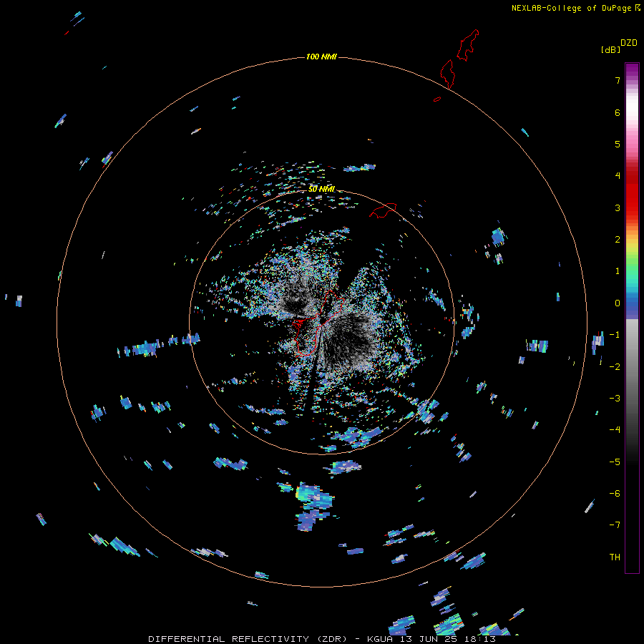Click the 5 value on color scale
The height and width of the screenshot is (644, 644).
pyautogui.click(x=618, y=144)
